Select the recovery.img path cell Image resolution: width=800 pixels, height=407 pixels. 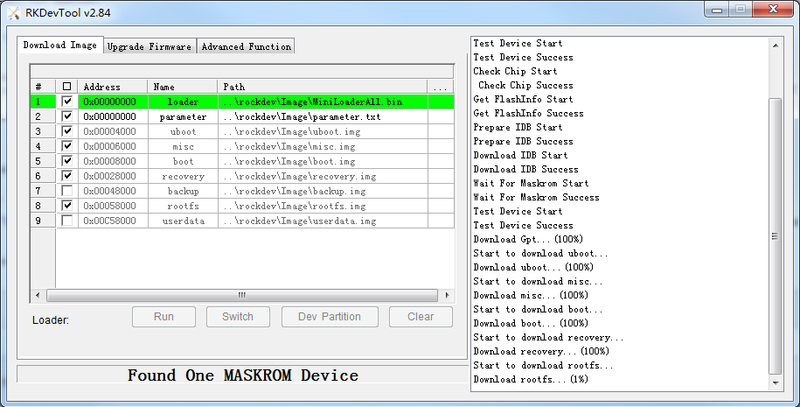tap(323, 176)
